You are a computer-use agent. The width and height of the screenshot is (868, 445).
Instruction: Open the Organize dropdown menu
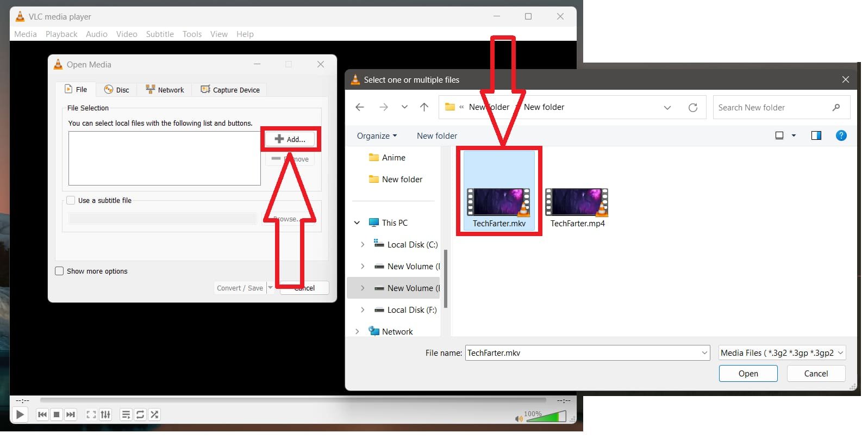(x=377, y=135)
